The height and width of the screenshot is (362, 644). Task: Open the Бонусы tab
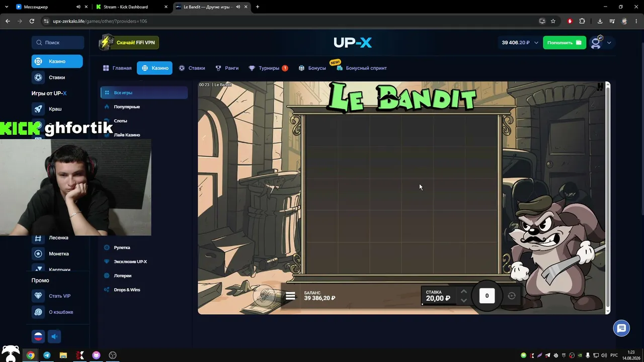pos(312,68)
